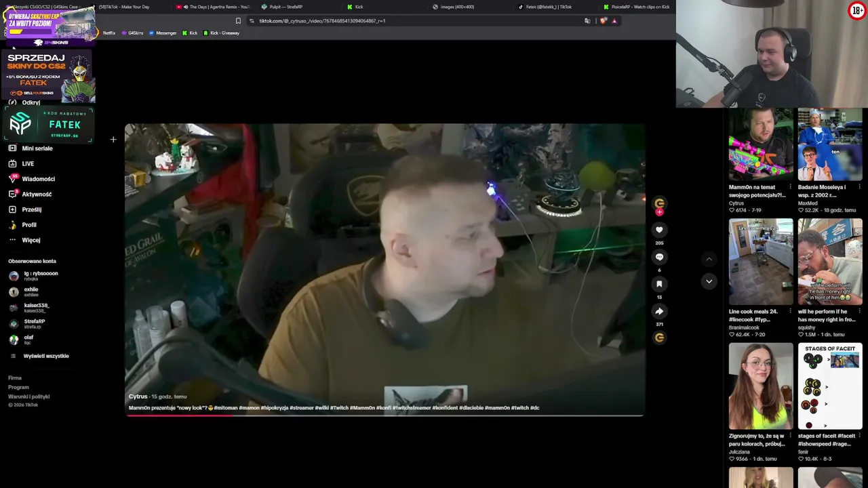The image size is (868, 488).
Task: Switch to The Days Agartha Remix tab
Action: 212,7
